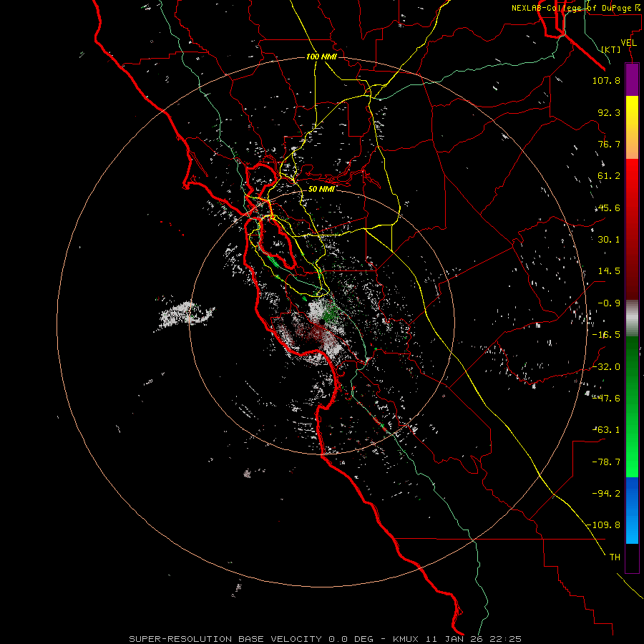Click the white echo cluster offshore to the west

click(184, 316)
